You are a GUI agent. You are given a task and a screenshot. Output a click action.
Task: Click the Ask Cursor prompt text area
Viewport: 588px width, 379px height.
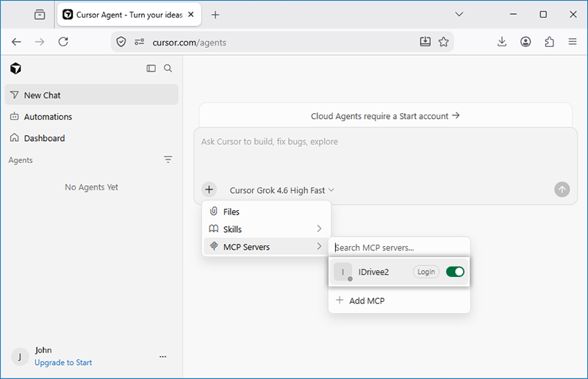pyautogui.click(x=385, y=154)
